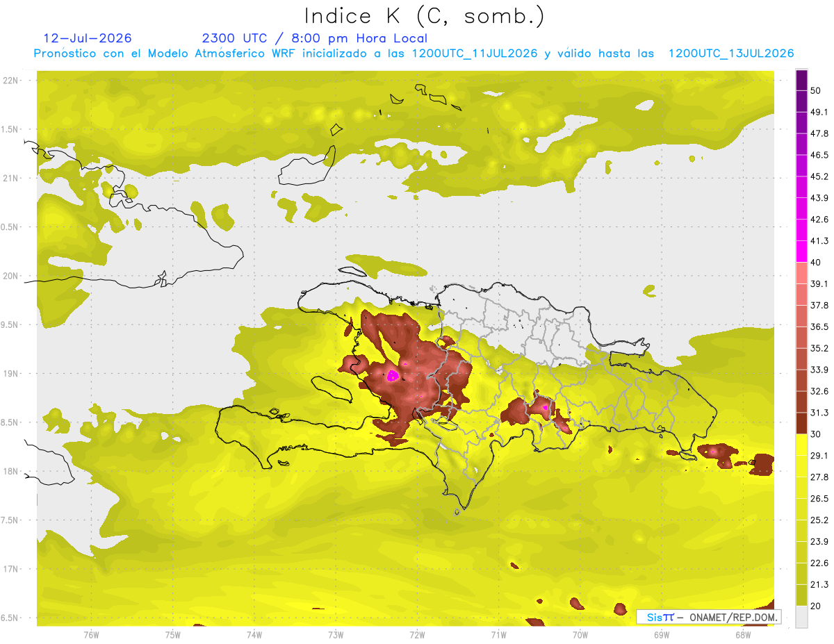Screen dimensions: 834x644
Task: Click the "0.5N" latitude label
Action: tap(10, 227)
